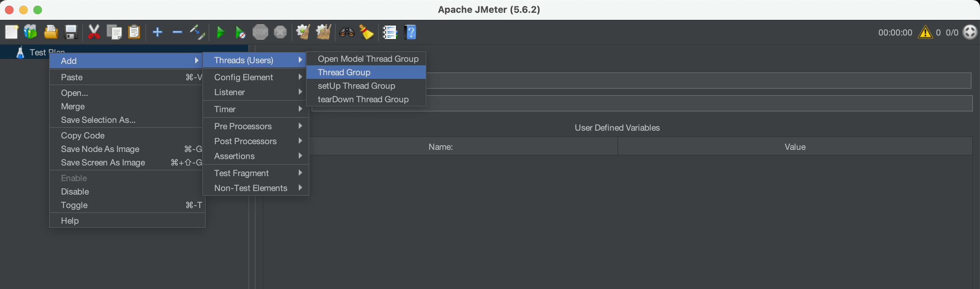Click the Value column header
This screenshot has width=980, height=289.
click(794, 147)
